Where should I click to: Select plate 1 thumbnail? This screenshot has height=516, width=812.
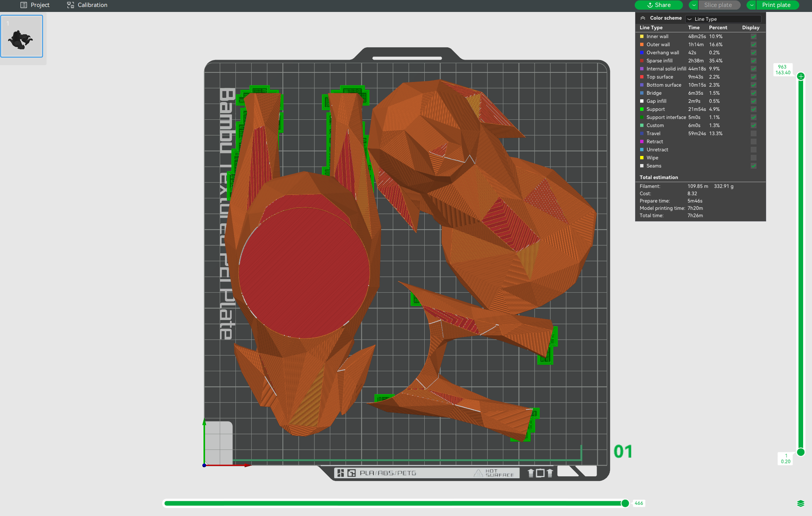point(22,37)
